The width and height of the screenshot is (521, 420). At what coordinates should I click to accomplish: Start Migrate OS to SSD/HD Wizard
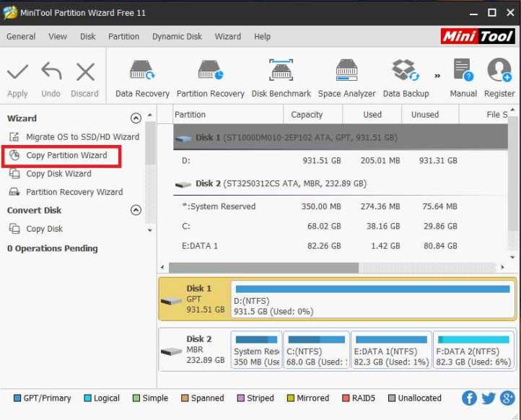pos(74,137)
